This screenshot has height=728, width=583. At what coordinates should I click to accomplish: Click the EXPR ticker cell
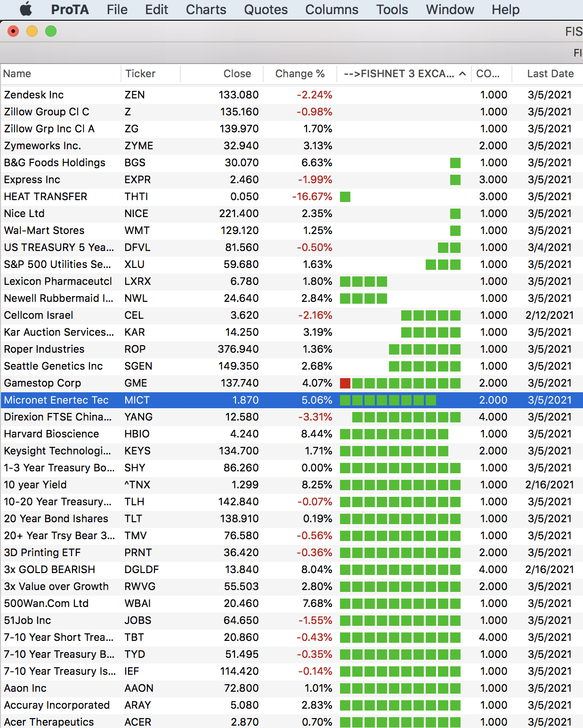point(138,179)
